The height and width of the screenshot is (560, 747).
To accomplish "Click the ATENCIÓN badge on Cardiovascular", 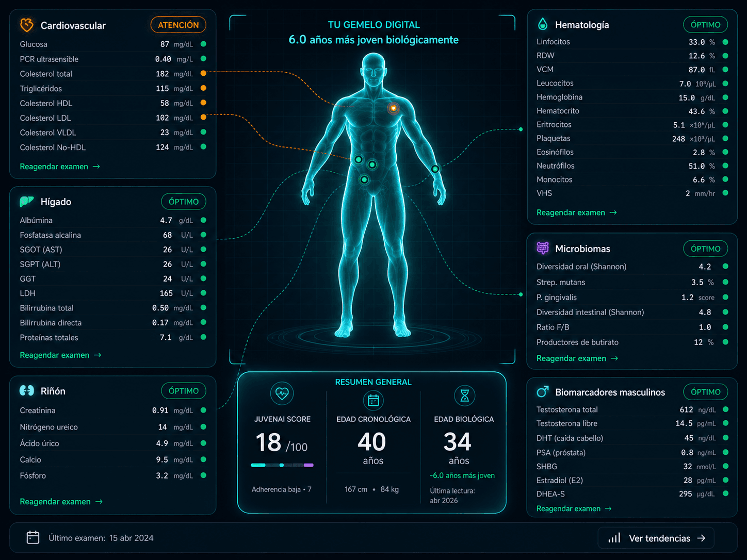I will click(x=178, y=25).
